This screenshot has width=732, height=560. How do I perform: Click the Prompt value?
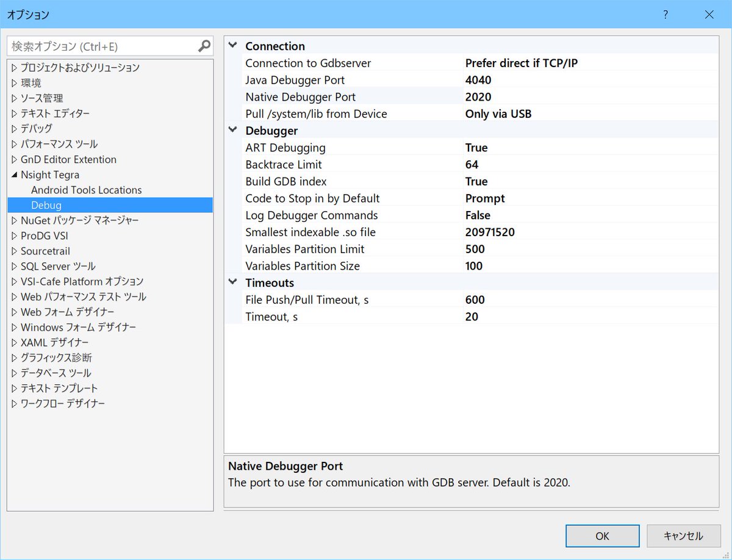pos(485,198)
